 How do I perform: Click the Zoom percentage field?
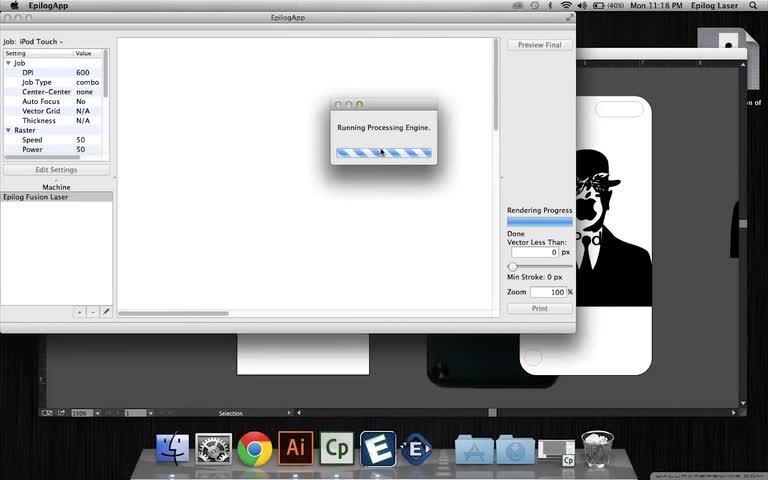pyautogui.click(x=548, y=292)
